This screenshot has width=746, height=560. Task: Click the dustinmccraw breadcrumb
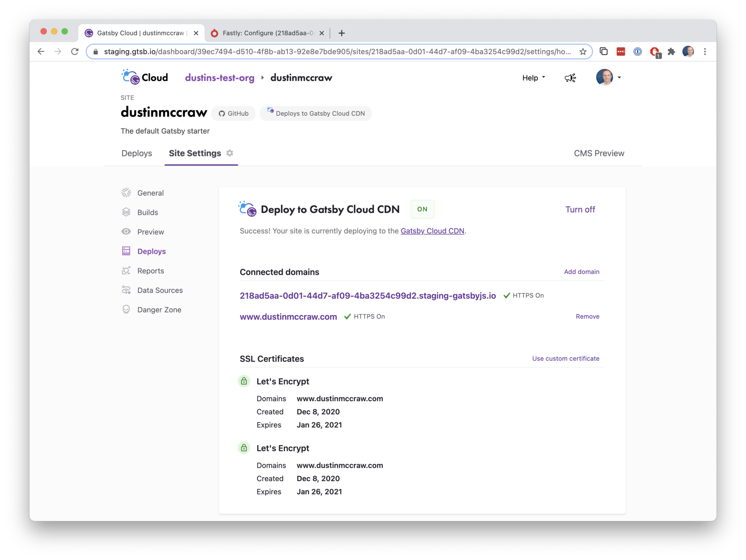point(301,78)
